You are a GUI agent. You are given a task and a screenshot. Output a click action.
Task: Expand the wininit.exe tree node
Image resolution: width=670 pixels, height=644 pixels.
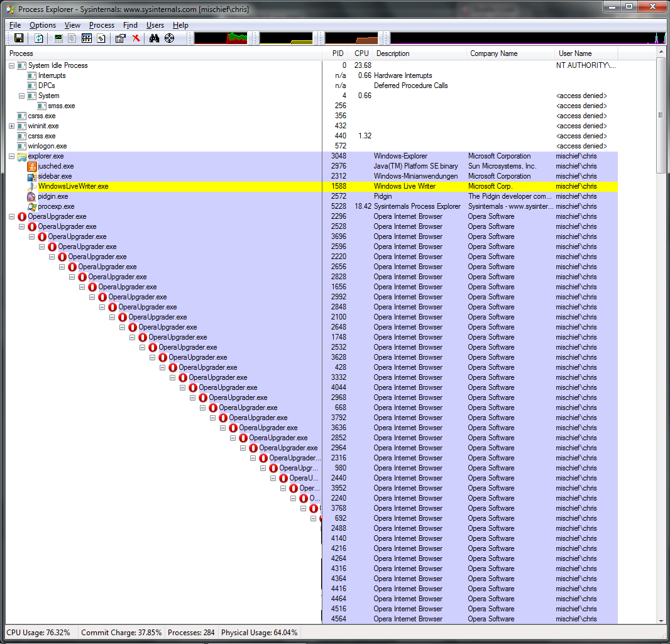11,126
